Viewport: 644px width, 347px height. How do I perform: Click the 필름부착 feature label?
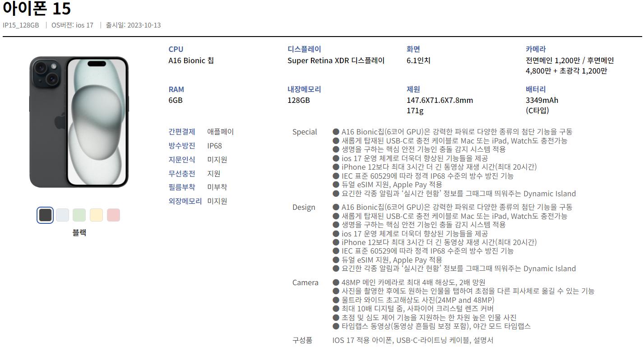click(182, 187)
